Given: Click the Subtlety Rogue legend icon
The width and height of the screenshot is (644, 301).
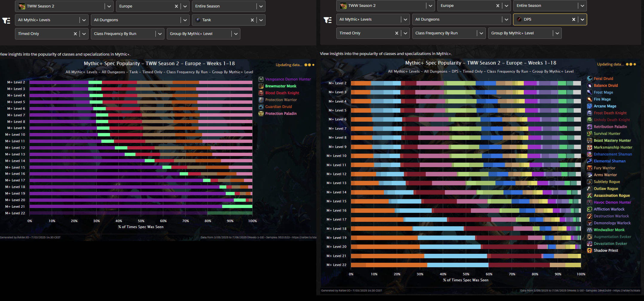Looking at the screenshot, I should [x=590, y=182].
